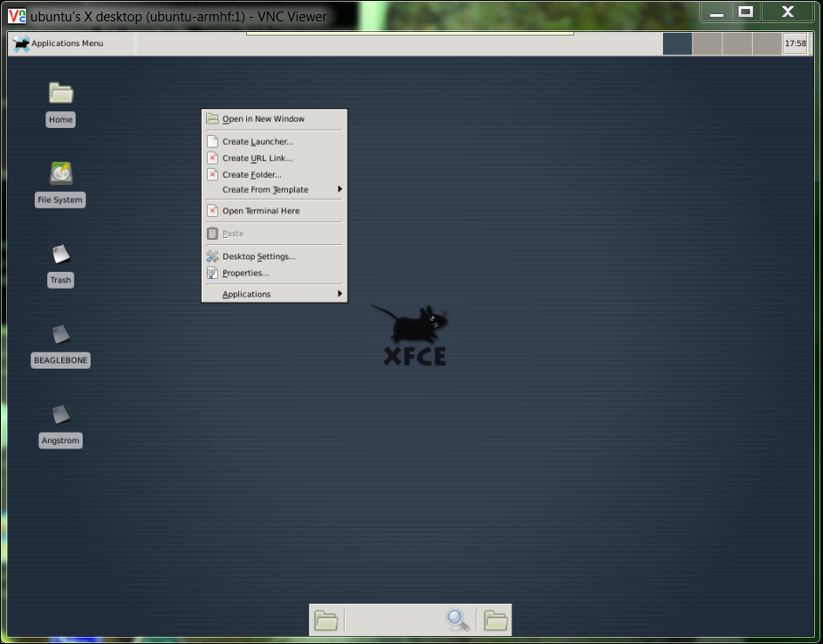Close the VNC Viewer window
The image size is (823, 644).
coord(787,12)
